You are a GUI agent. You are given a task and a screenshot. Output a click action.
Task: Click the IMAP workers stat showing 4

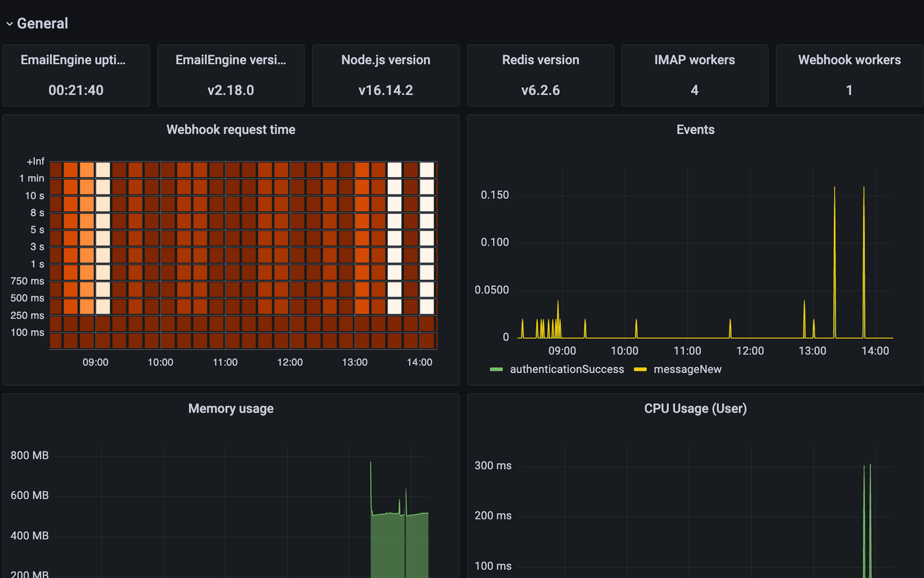(x=694, y=76)
